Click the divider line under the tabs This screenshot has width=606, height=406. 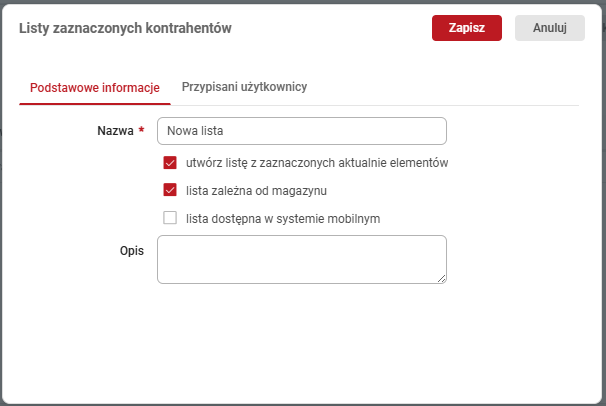click(x=400, y=105)
